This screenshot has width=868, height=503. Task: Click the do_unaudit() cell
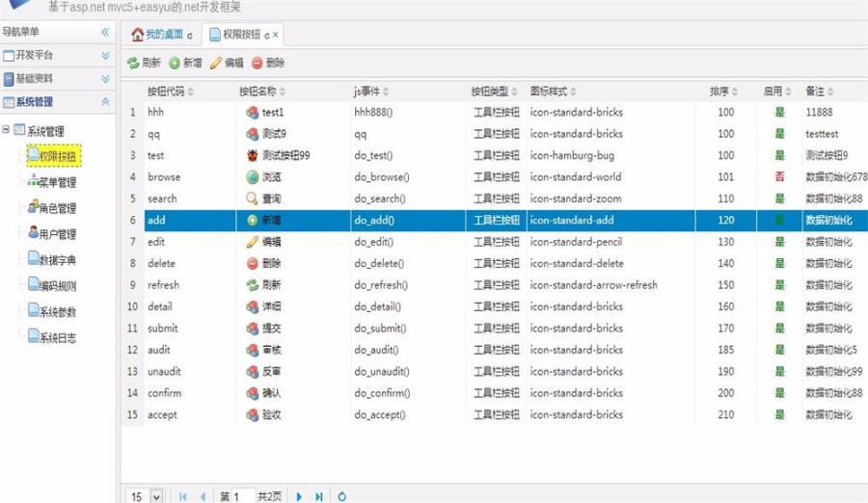click(x=407, y=371)
